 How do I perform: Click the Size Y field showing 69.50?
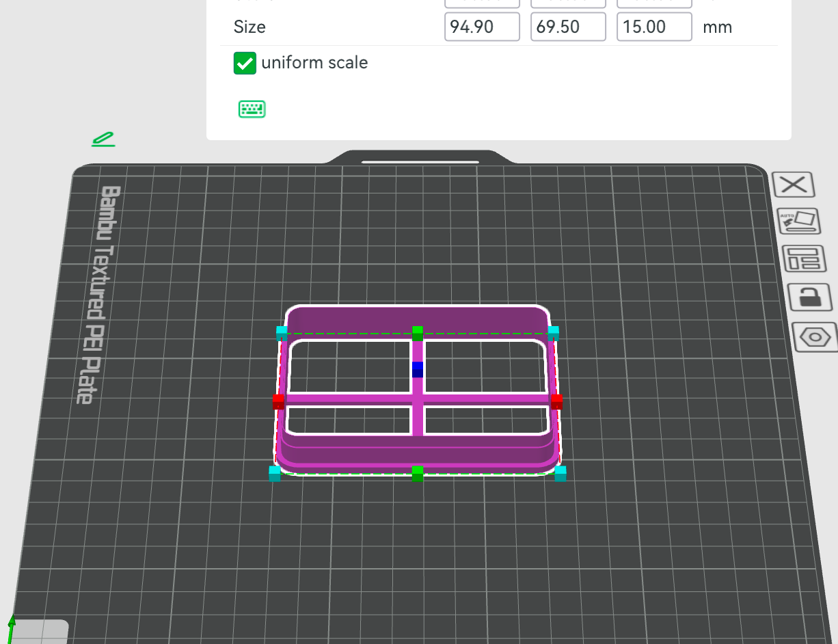click(x=568, y=27)
